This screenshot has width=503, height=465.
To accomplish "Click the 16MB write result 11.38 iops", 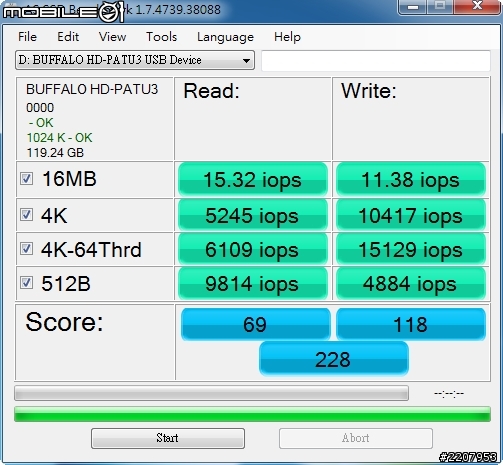I will pyautogui.click(x=411, y=179).
